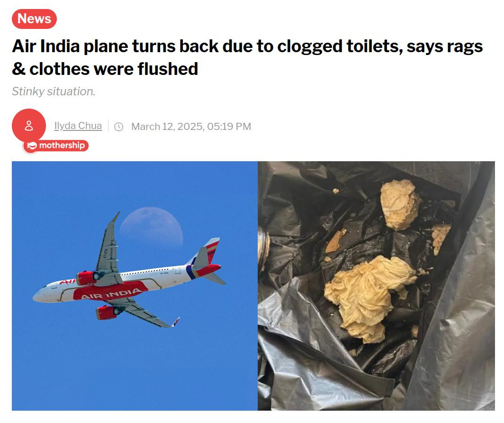The width and height of the screenshot is (504, 423).
Task: Open the black trash bag photo
Action: point(377,285)
